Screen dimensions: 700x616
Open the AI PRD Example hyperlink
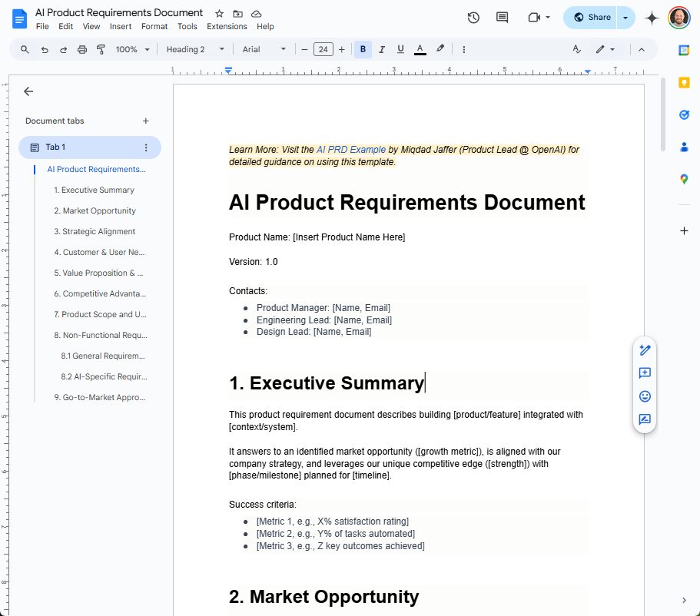click(x=353, y=149)
